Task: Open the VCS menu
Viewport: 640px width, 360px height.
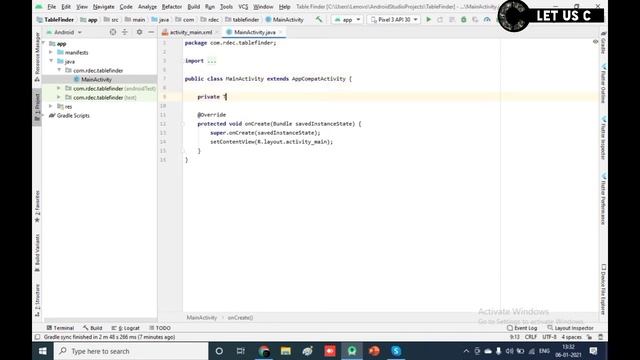Action: 243,7
